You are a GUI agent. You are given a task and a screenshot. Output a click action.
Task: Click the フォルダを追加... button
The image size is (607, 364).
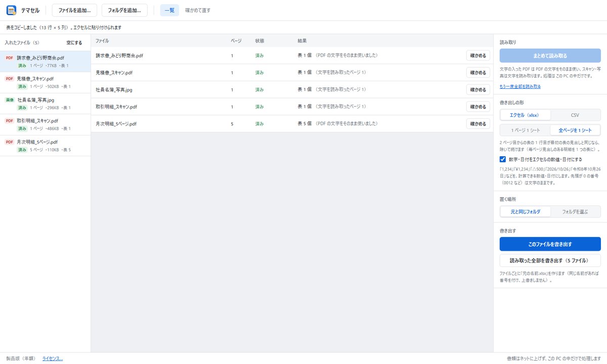pyautogui.click(x=124, y=10)
